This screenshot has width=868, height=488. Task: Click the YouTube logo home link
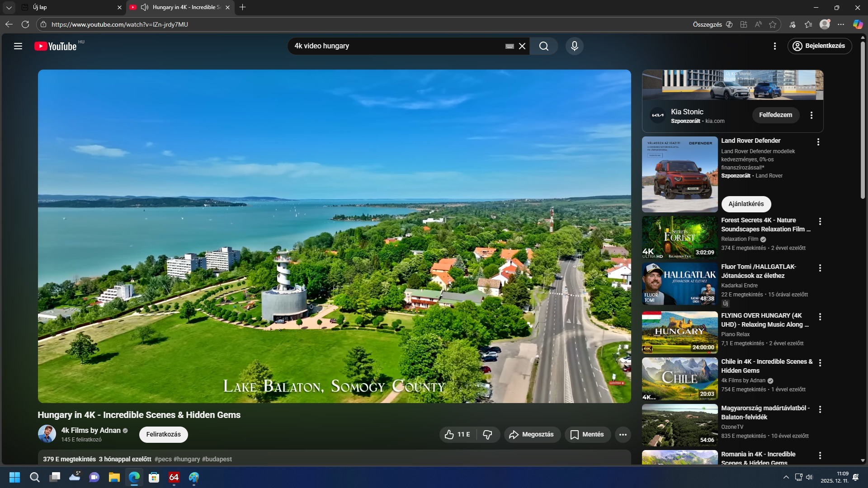tap(56, 46)
